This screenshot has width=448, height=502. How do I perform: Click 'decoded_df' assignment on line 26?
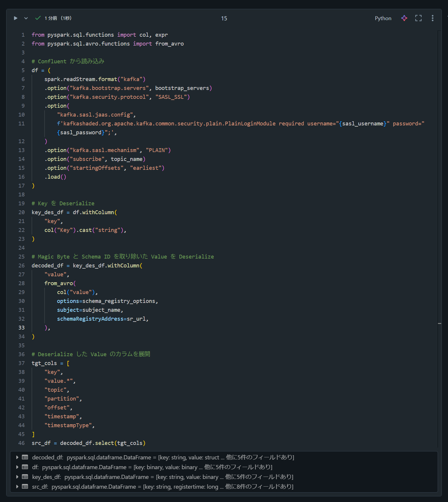point(47,266)
